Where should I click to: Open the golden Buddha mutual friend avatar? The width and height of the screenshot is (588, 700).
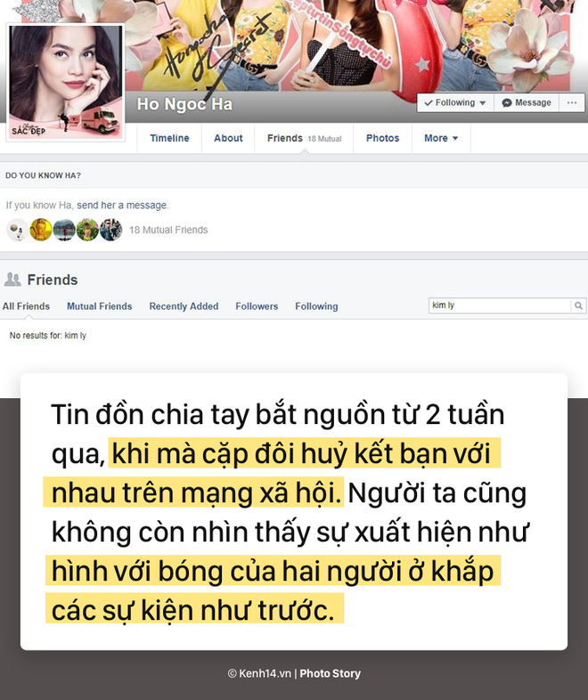tap(41, 230)
